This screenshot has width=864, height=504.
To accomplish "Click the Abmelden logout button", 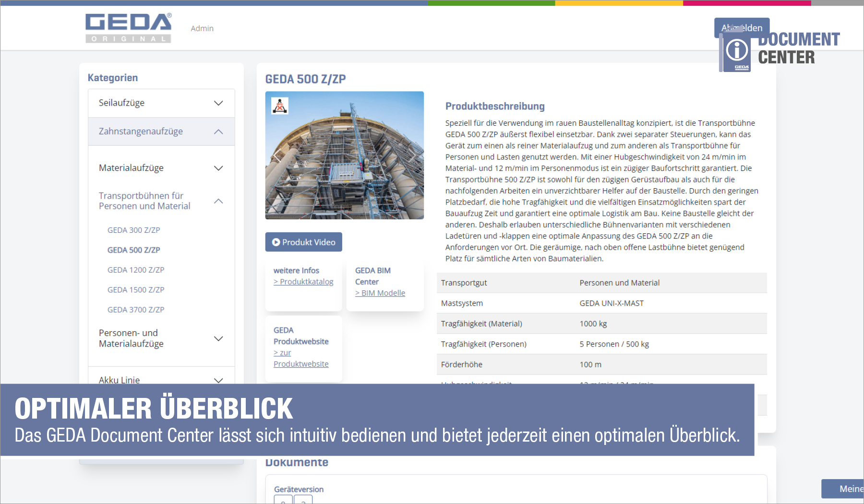I will [x=742, y=28].
